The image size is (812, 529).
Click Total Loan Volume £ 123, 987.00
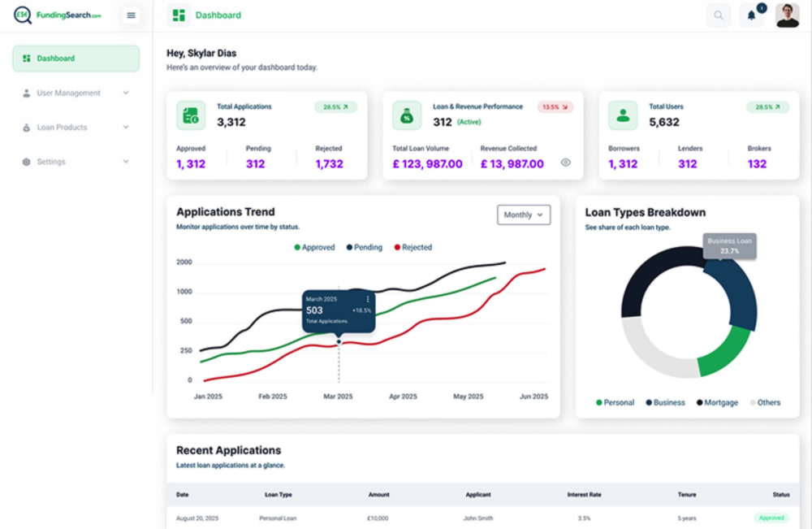[427, 164]
